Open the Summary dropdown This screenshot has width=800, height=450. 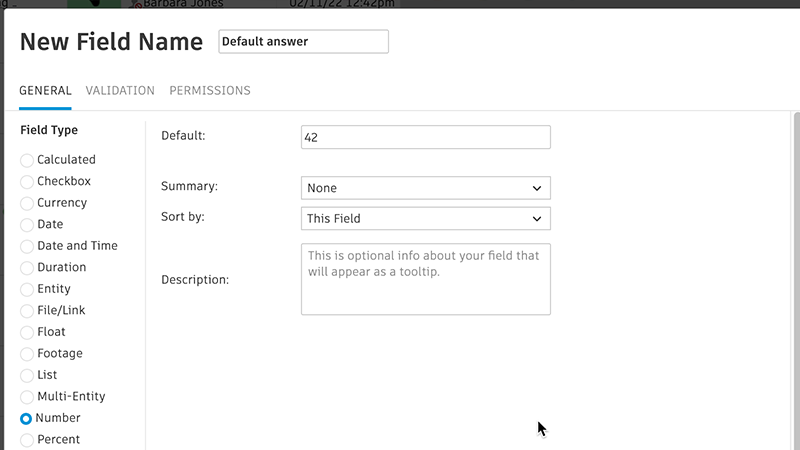tap(425, 188)
